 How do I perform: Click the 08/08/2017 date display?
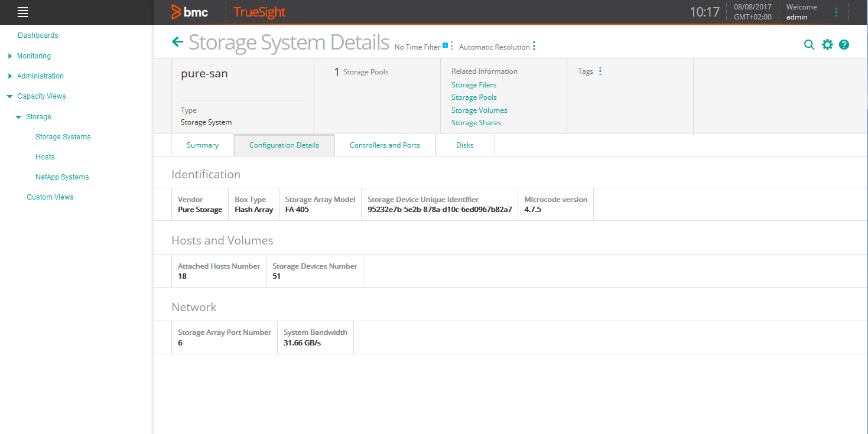tap(753, 7)
